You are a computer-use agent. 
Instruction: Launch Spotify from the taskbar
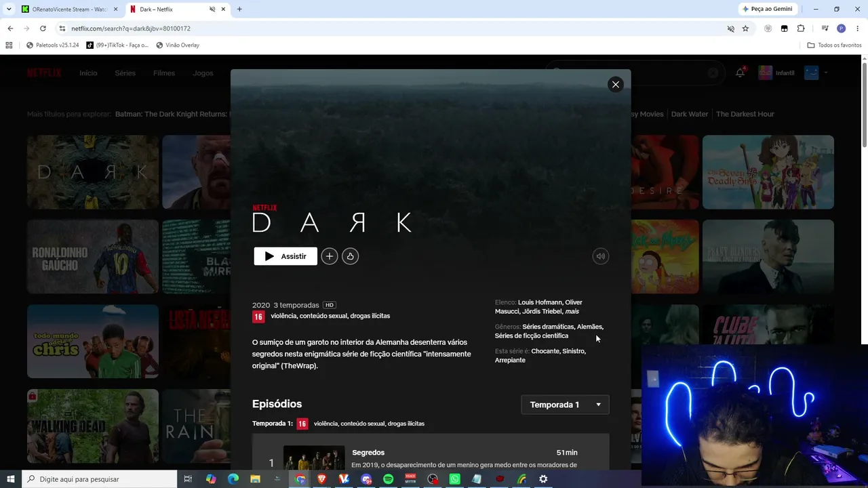389,479
